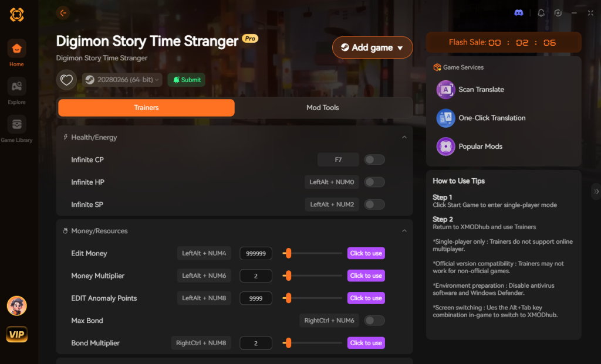601x364 pixels.
Task: Switch to the Trainers tab
Action: tap(146, 107)
